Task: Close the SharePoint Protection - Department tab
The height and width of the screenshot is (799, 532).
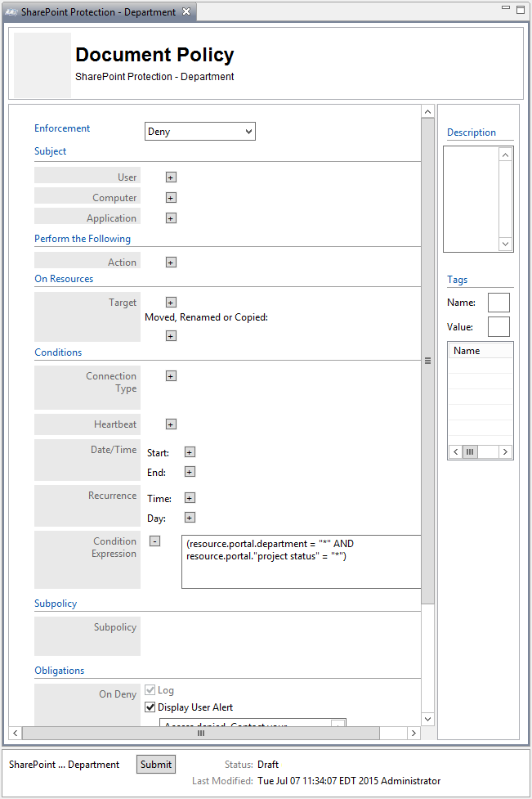Action: coord(186,11)
